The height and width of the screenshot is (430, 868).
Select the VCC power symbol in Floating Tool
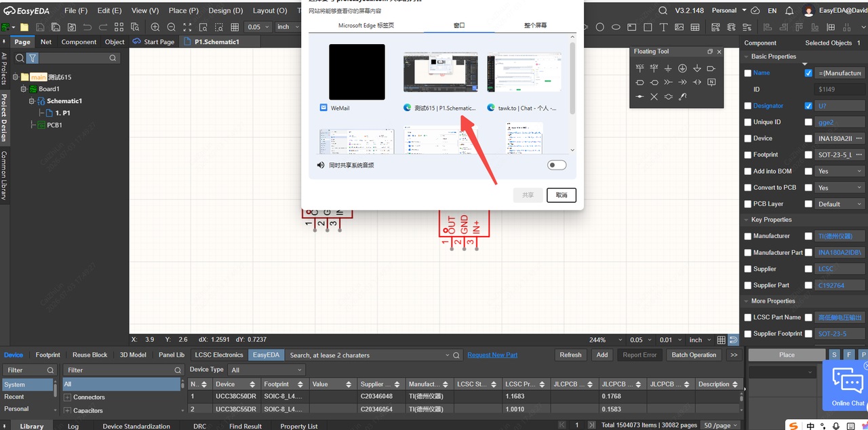(x=639, y=69)
